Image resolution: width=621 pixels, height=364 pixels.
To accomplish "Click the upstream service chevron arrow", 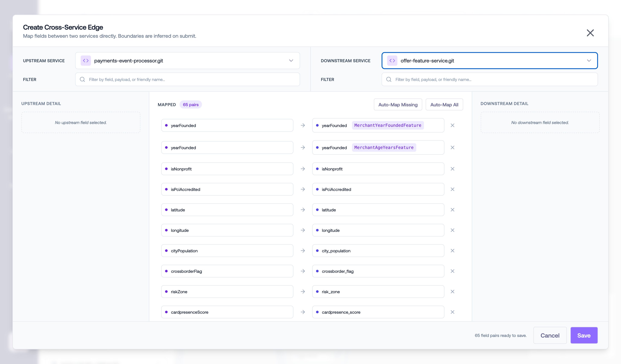I will click(x=291, y=61).
